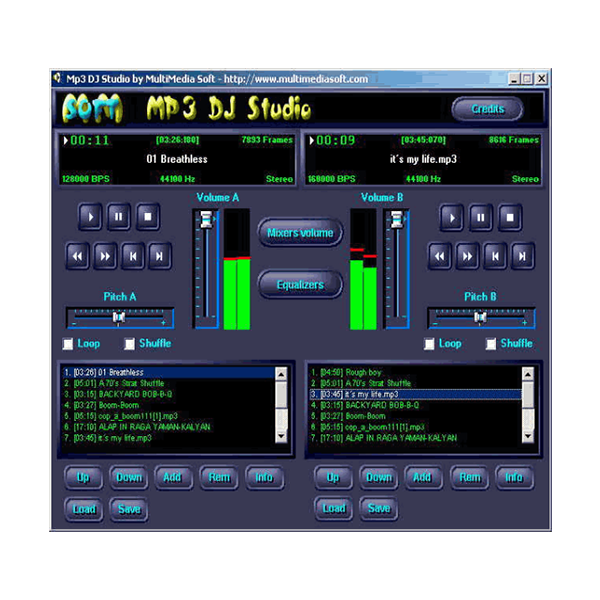
Task: Click Load under the left playlist
Action: [84, 509]
